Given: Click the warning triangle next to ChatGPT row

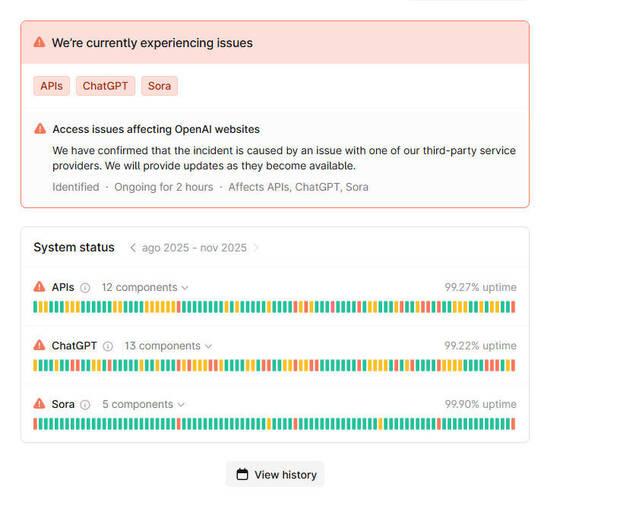Looking at the screenshot, I should 39,346.
